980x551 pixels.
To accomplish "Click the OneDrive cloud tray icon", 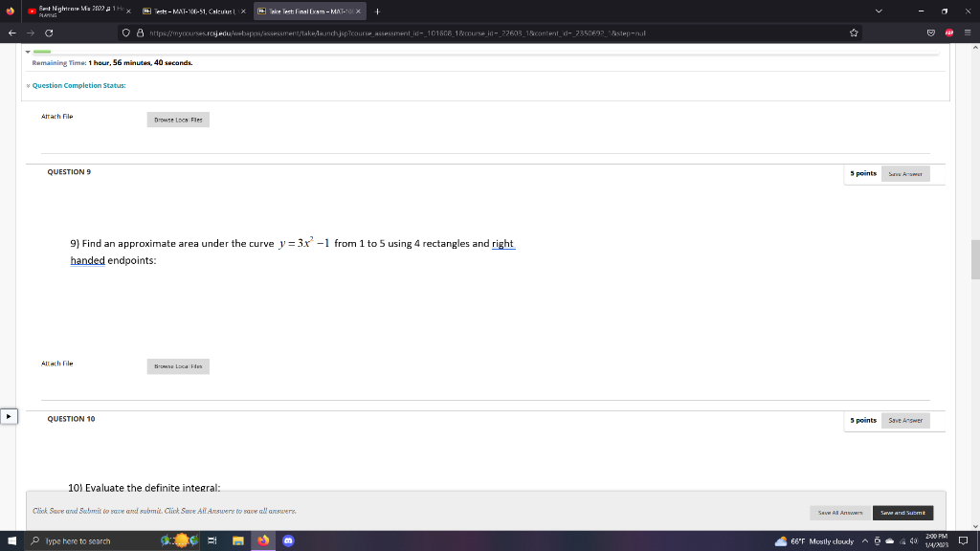I will 889,541.
